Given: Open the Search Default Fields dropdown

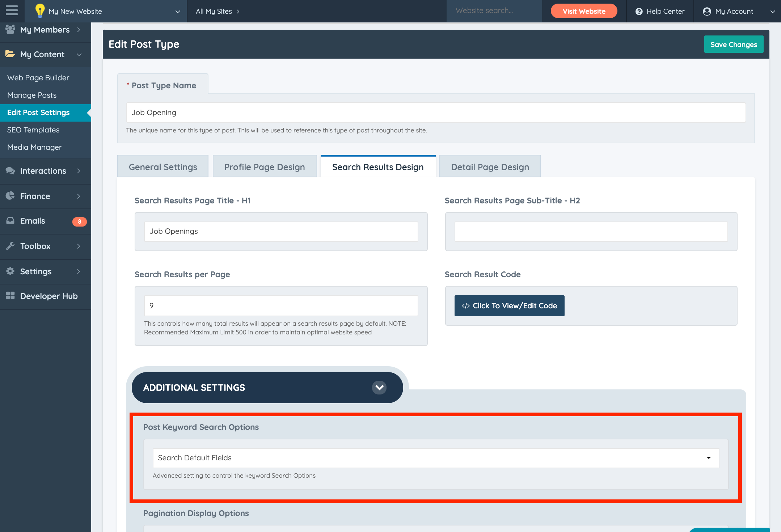Looking at the screenshot, I should coord(436,458).
